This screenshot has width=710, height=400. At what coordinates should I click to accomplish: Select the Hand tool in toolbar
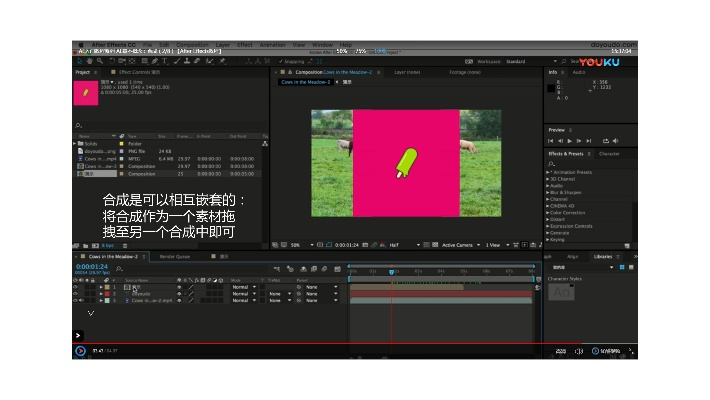(91, 61)
